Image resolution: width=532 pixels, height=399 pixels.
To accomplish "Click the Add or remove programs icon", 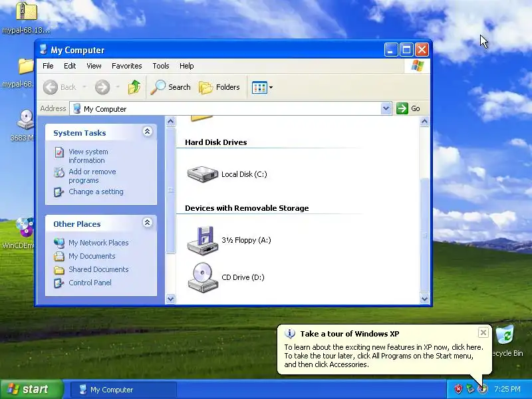I will click(59, 172).
